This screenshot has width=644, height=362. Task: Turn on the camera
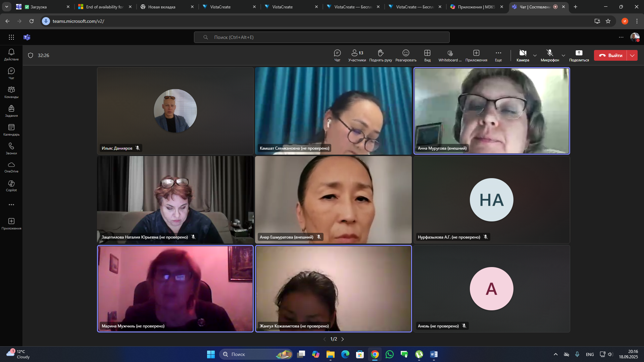coord(523,55)
